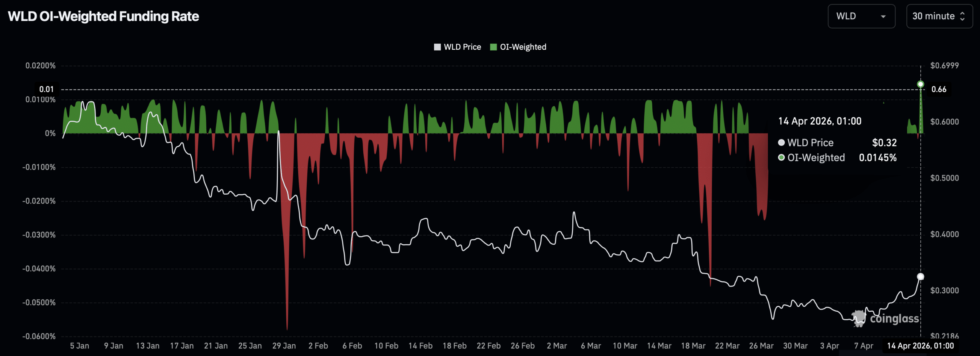The width and height of the screenshot is (980, 356).
Task: Click the 0.0100% left axis label
Action: (x=41, y=100)
